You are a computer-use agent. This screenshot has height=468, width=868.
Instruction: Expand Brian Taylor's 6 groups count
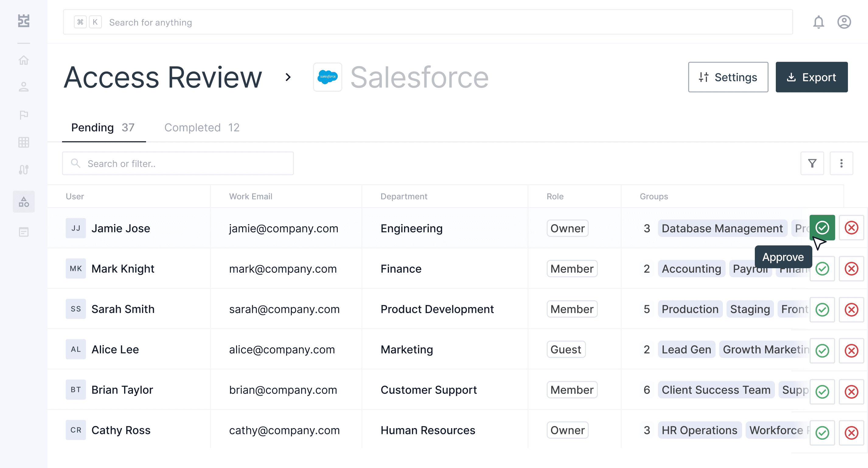[646, 390]
